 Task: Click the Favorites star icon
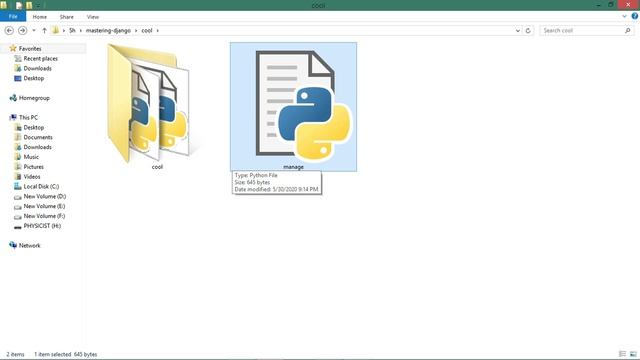pos(13,48)
